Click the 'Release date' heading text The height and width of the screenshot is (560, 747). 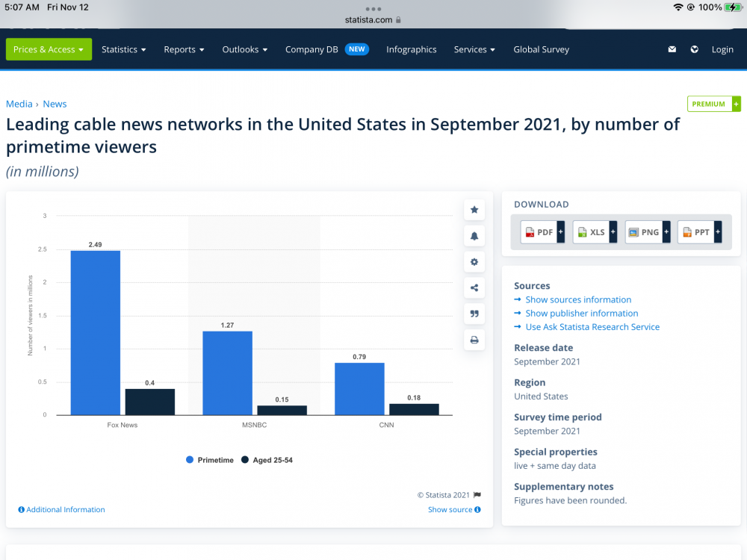(x=543, y=348)
